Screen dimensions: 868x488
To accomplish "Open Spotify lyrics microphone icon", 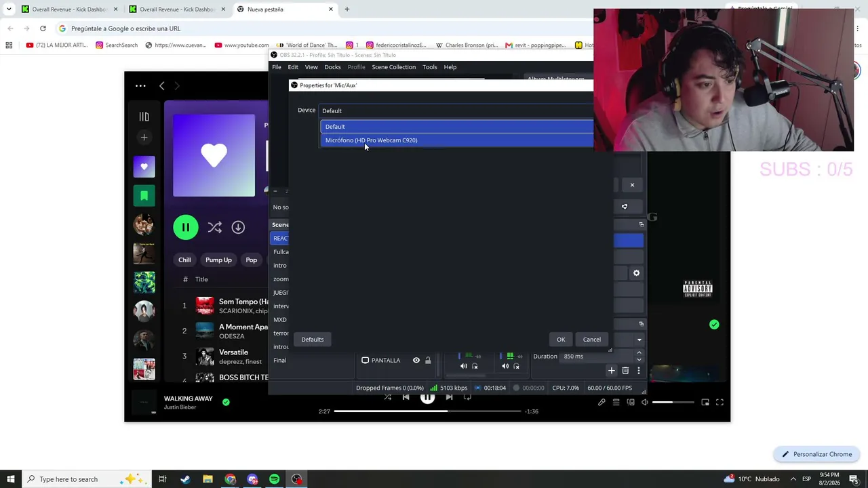I will (601, 403).
